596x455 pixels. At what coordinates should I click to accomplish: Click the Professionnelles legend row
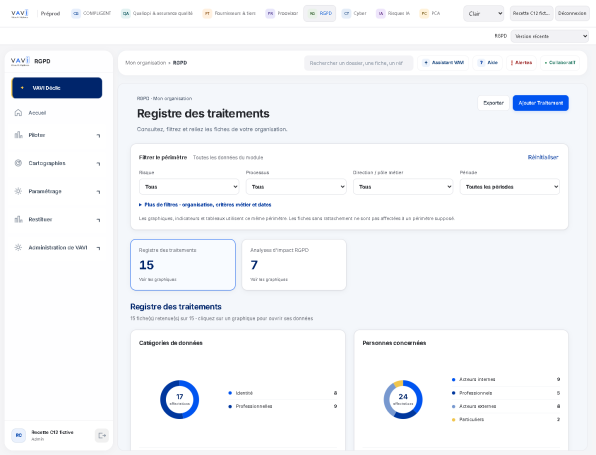click(x=283, y=406)
